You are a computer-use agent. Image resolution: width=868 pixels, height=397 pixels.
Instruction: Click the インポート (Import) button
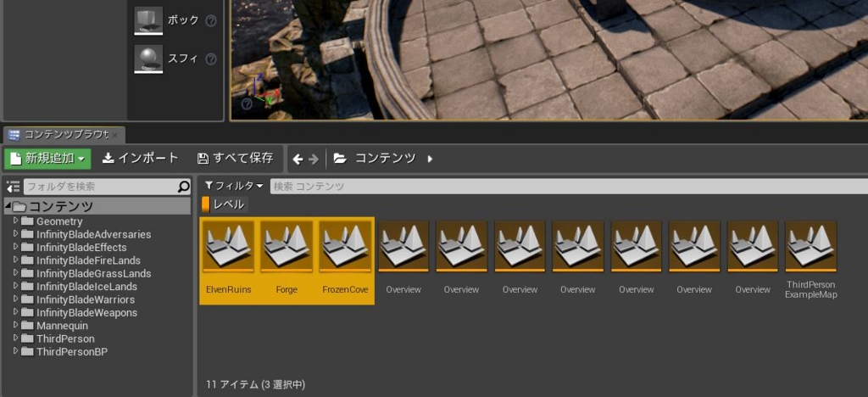tap(141, 159)
